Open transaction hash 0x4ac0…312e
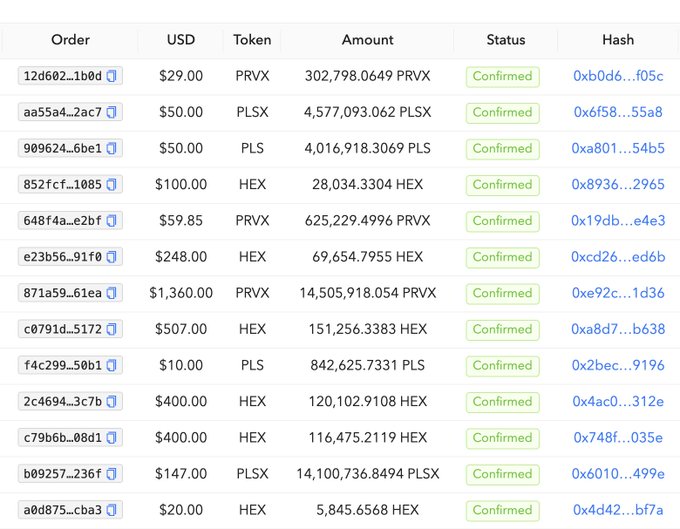 point(618,401)
